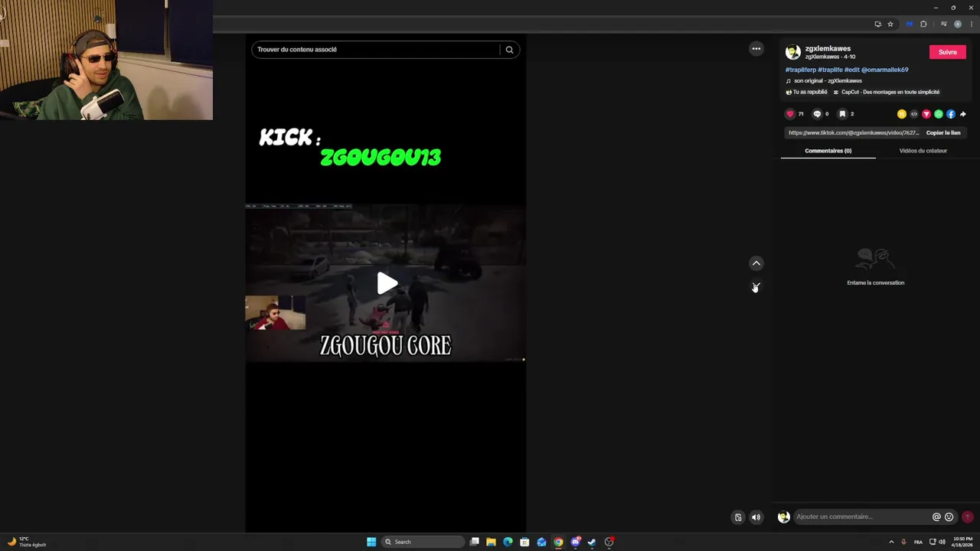The width and height of the screenshot is (980, 551).
Task: Open the @omarmallek69 mention
Action: click(885, 70)
